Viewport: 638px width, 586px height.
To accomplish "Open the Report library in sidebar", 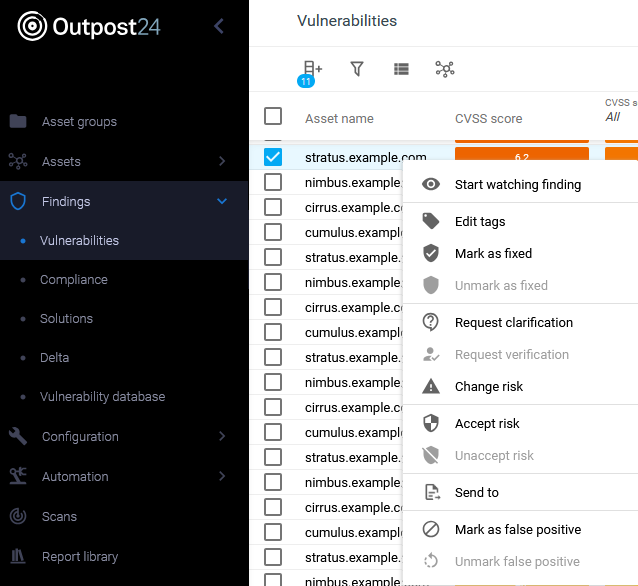I will (x=79, y=557).
